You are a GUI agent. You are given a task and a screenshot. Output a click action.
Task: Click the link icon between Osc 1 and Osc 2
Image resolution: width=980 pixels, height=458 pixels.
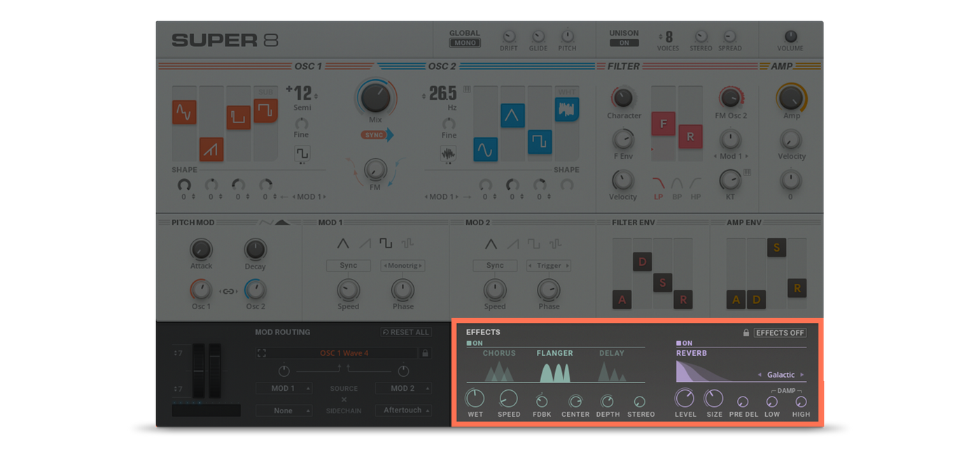pos(228,292)
